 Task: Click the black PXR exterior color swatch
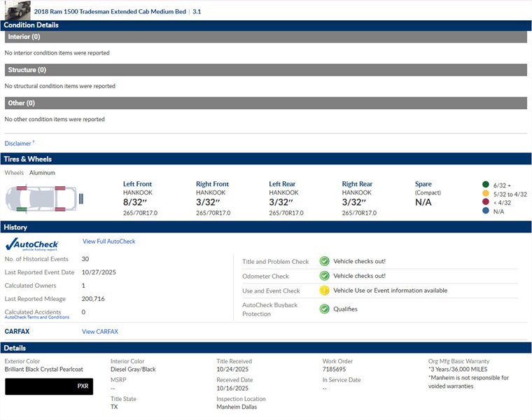(48, 386)
